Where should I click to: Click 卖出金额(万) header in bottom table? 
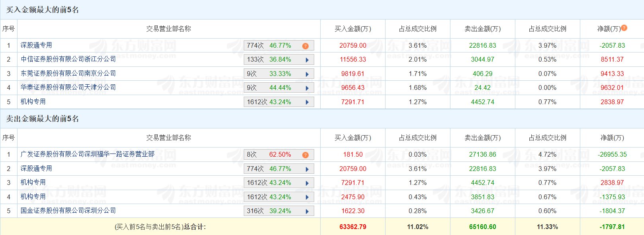(482, 138)
